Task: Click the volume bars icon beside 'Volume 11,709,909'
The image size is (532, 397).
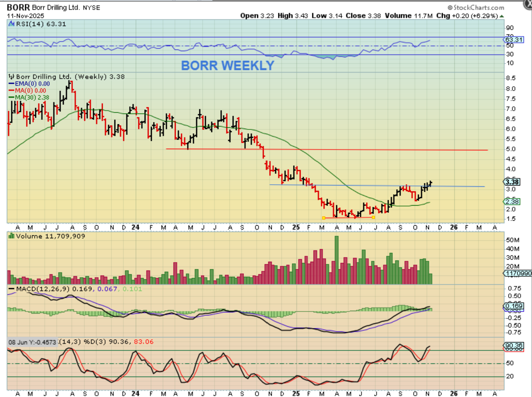Action: click(12, 236)
